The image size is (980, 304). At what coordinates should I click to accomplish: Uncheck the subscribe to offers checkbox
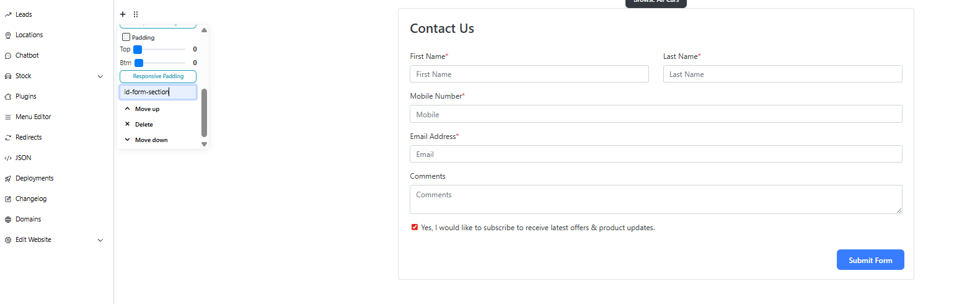click(415, 227)
